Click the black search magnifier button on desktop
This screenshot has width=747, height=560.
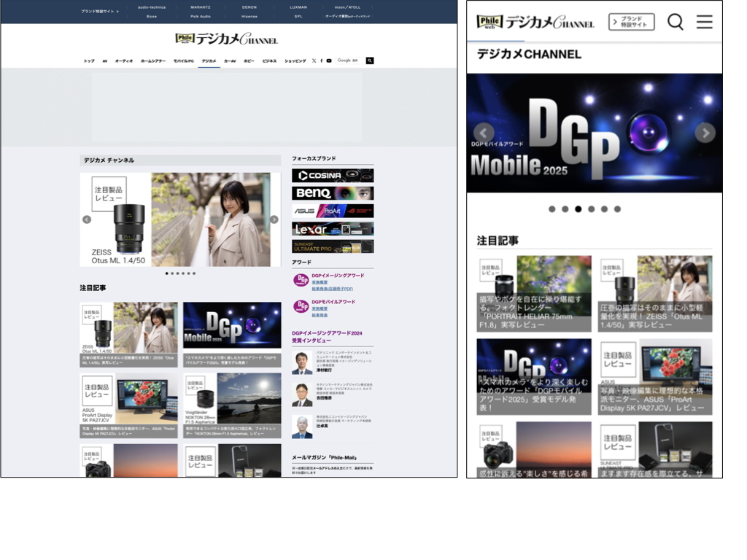coord(370,61)
